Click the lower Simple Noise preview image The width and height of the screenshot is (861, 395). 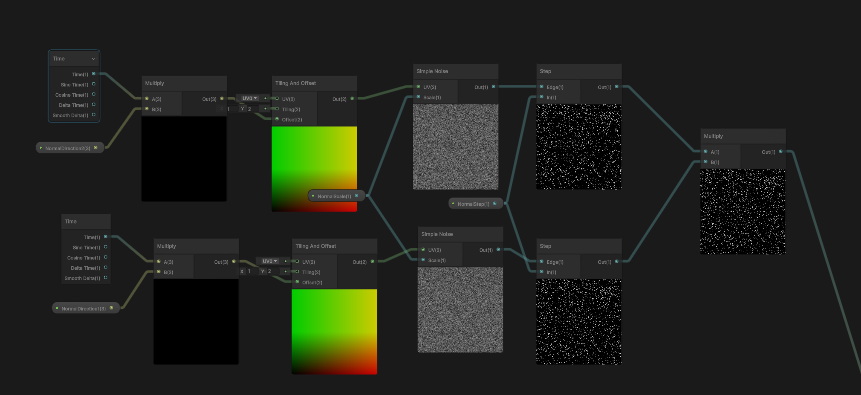[460, 310]
